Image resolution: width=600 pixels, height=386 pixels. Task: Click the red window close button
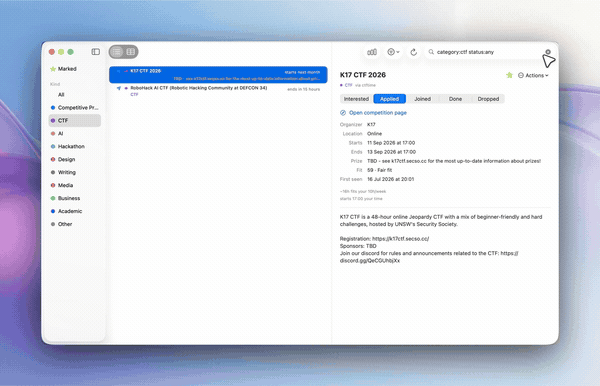pos(52,52)
